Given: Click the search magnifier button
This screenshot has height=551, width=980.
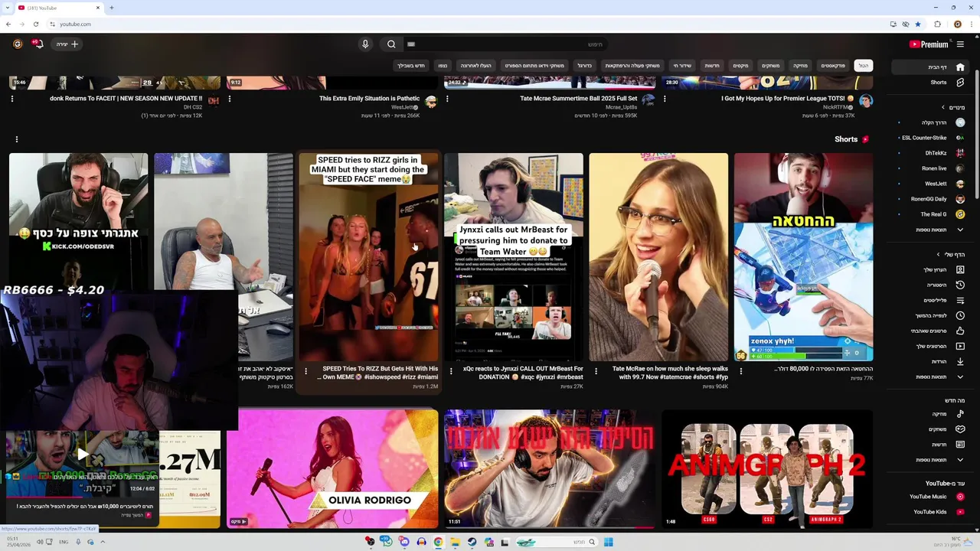Looking at the screenshot, I should (x=391, y=44).
